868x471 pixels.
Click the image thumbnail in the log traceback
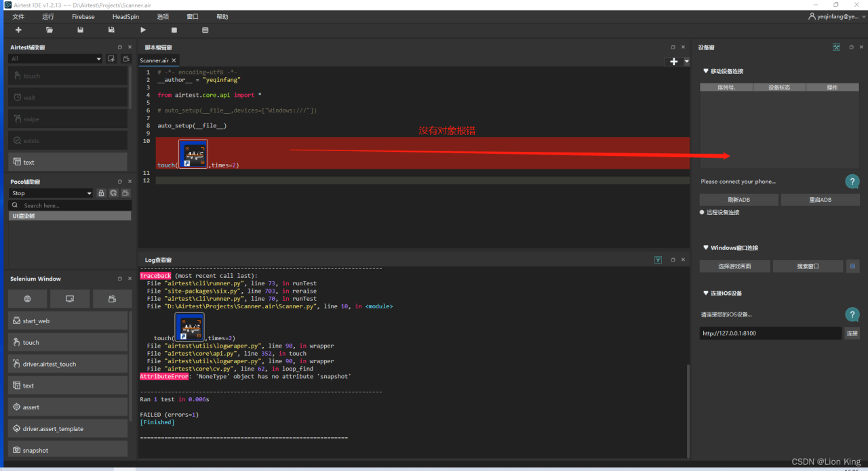(x=190, y=326)
